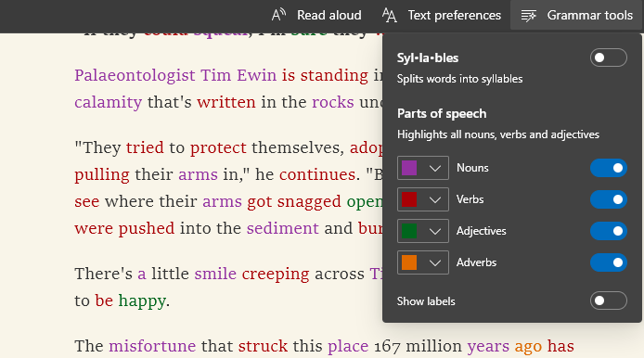The height and width of the screenshot is (358, 644).
Task: Close the Grammar tools menu tab
Action: coord(576,15)
